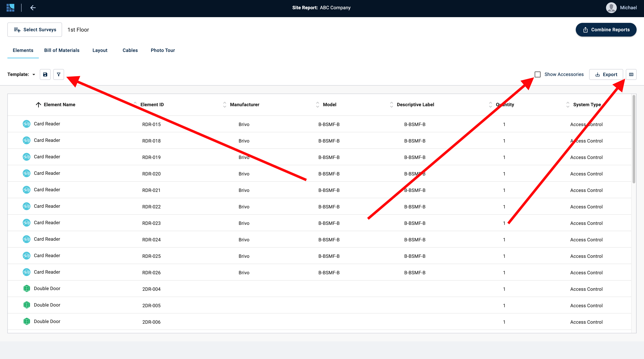Screen dimensions: 644x359
Task: Click the Card Reader icon for RDR-020
Action: [x=27, y=173]
